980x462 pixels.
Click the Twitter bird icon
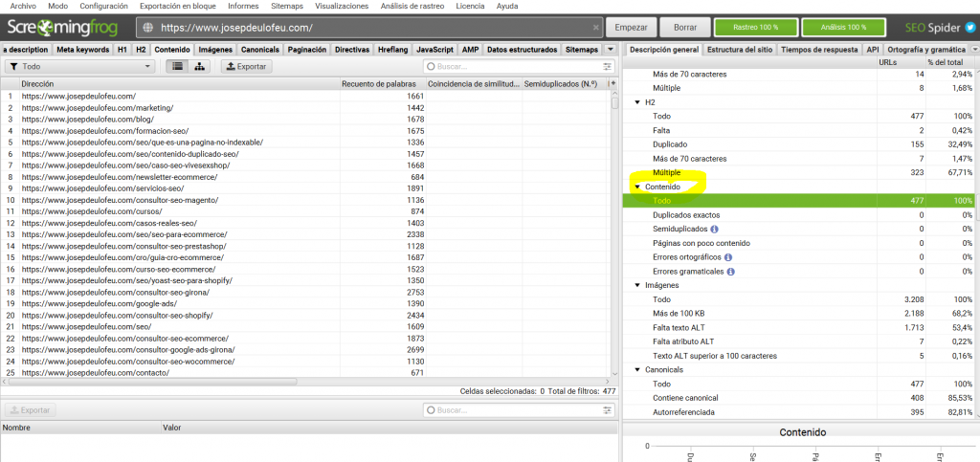pos(969,28)
